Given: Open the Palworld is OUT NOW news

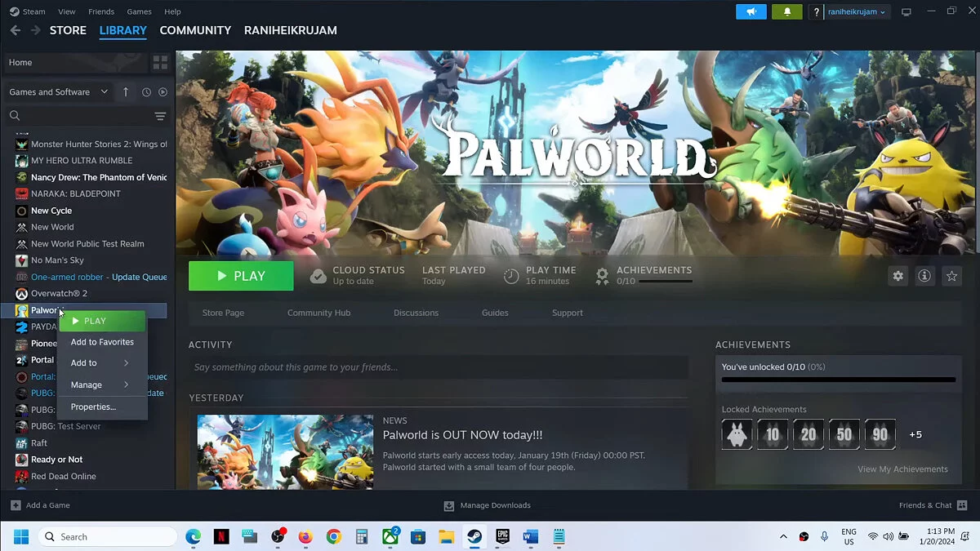Looking at the screenshot, I should [462, 435].
